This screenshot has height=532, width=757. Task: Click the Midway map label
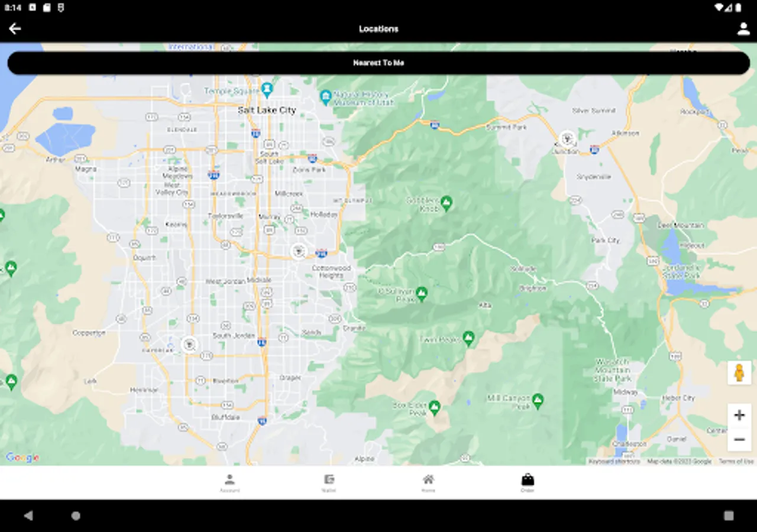(x=626, y=392)
